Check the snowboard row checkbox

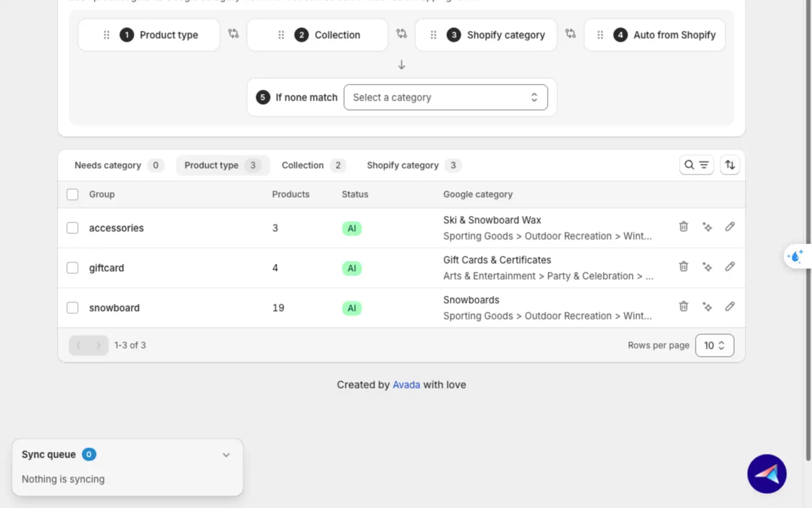(x=72, y=308)
